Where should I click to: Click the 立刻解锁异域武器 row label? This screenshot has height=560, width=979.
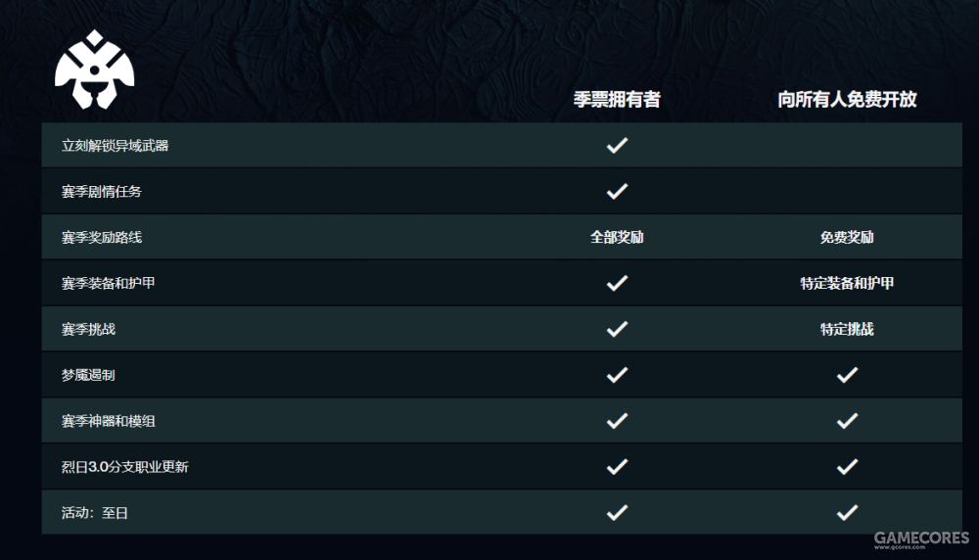[115, 146]
